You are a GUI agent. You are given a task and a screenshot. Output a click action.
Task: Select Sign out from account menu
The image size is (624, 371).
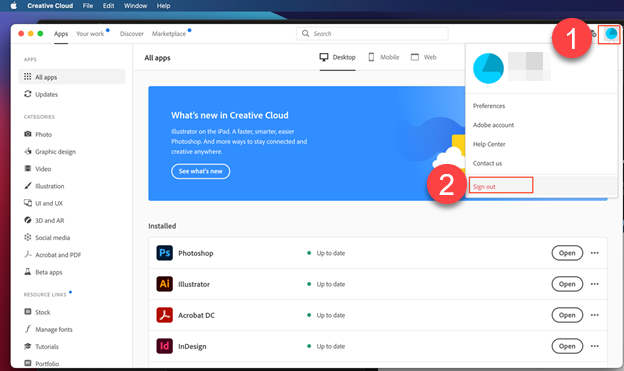tap(484, 186)
